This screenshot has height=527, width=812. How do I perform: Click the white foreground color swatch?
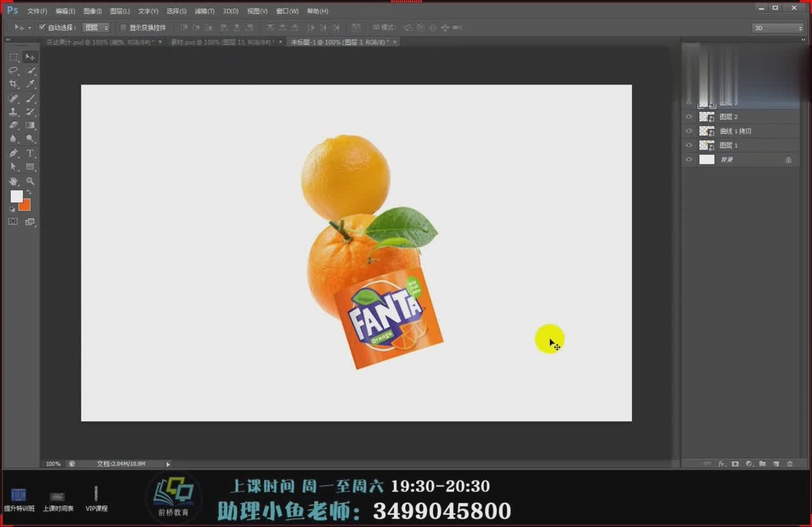point(16,197)
